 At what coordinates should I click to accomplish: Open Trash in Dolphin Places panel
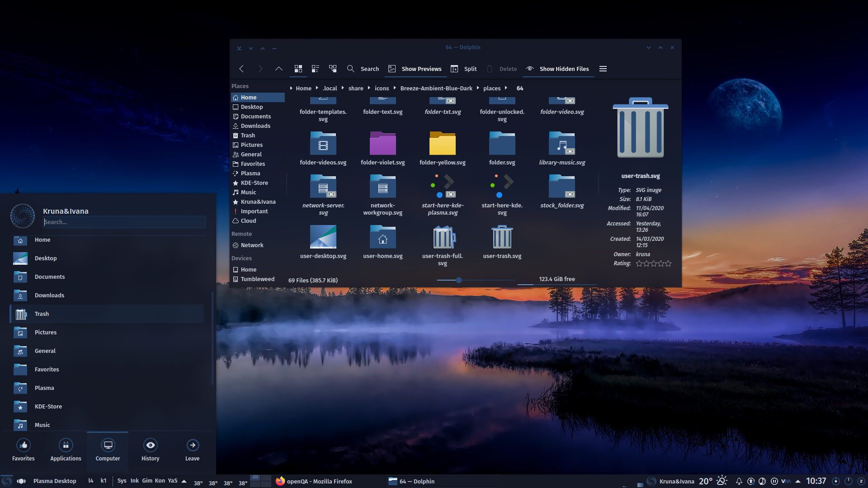point(258,135)
